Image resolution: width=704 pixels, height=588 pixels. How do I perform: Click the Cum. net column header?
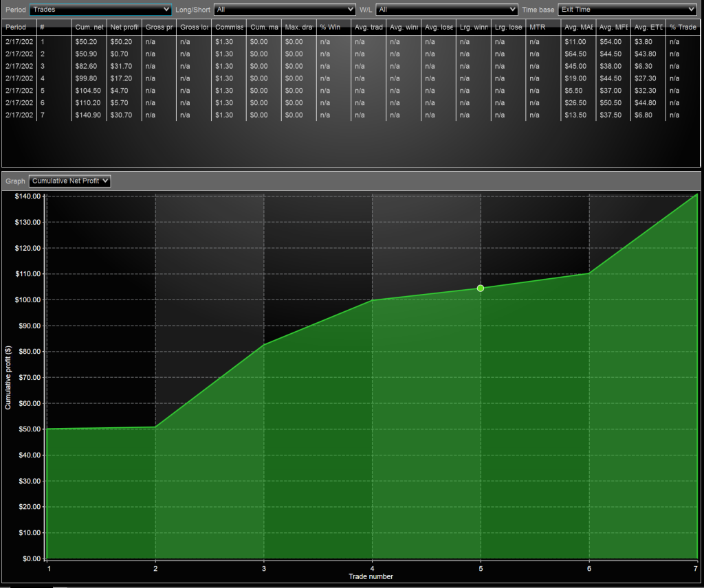pos(89,27)
